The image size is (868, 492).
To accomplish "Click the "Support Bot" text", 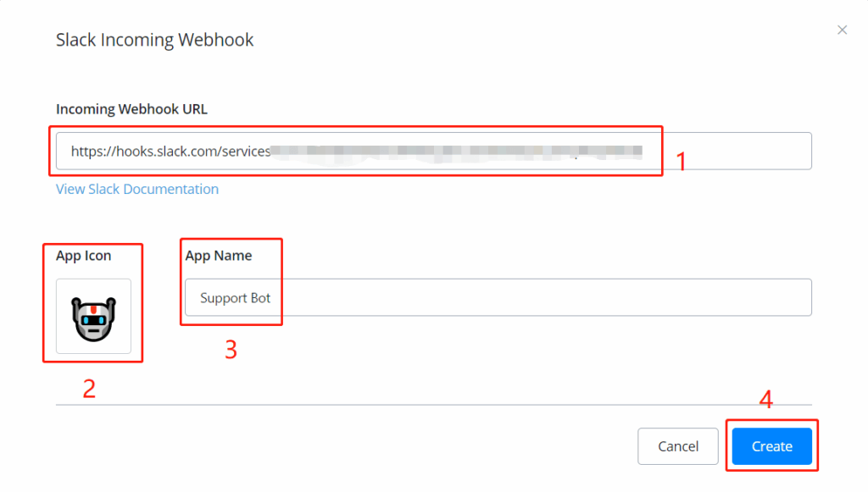I will point(236,298).
